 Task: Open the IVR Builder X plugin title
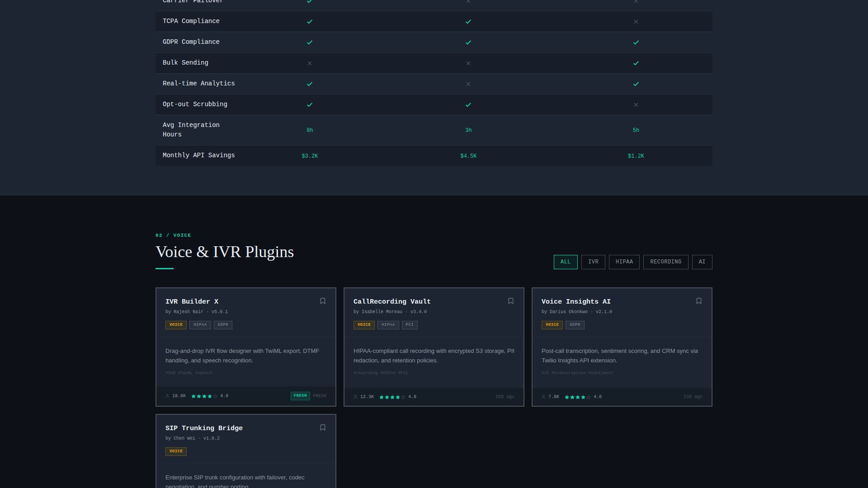pyautogui.click(x=192, y=301)
